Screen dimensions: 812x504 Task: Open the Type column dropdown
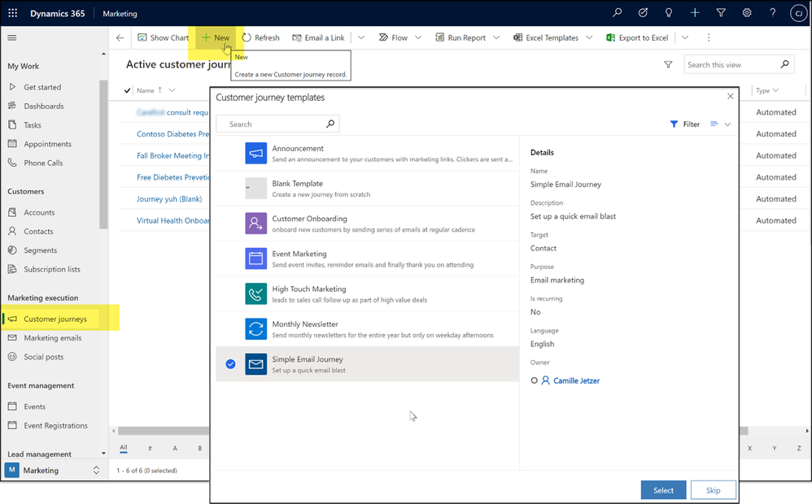coord(775,90)
